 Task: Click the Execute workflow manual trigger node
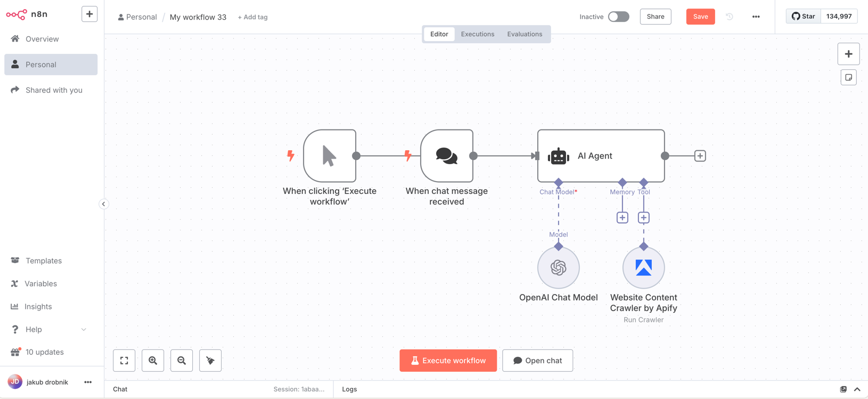coord(330,156)
